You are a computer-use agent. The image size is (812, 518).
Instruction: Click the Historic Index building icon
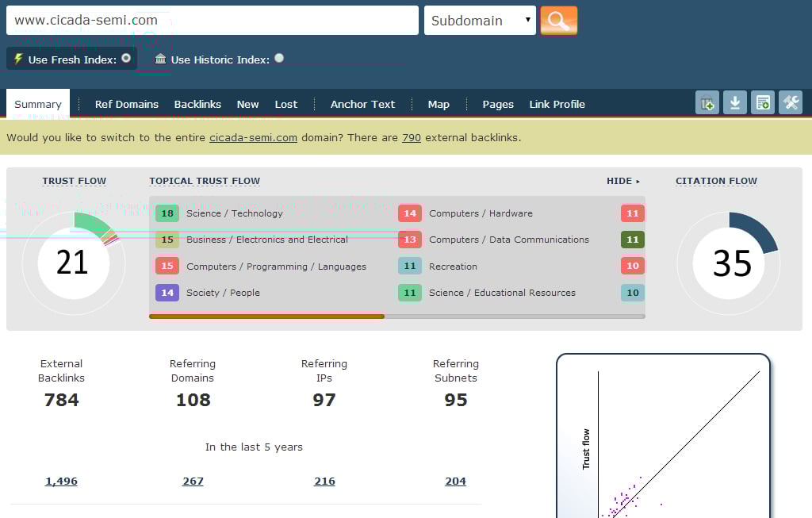(161, 59)
